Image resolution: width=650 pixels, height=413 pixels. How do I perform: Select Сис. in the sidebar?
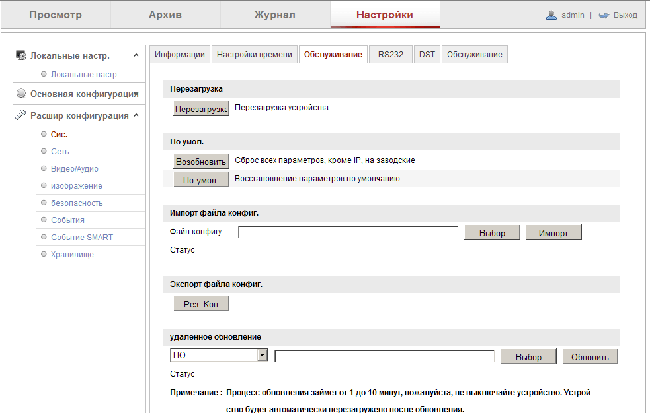click(59, 134)
